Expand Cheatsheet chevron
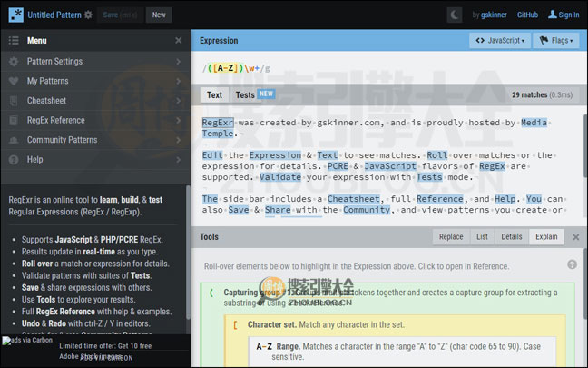This screenshot has width=588, height=368. [x=179, y=101]
